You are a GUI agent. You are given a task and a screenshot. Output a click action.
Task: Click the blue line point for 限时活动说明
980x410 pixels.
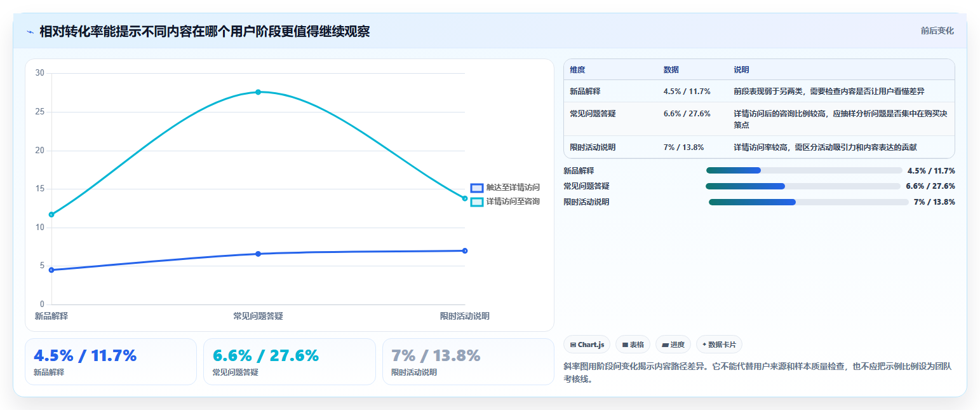465,250
